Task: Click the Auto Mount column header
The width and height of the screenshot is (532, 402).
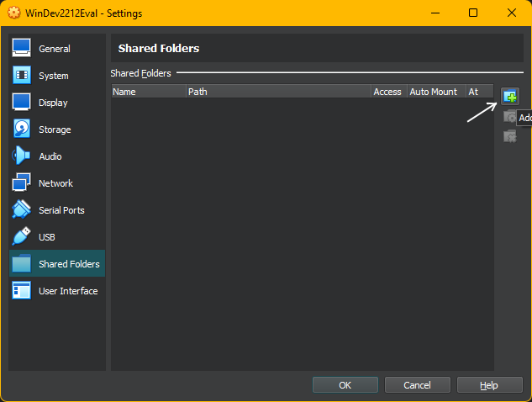Action: (437, 92)
